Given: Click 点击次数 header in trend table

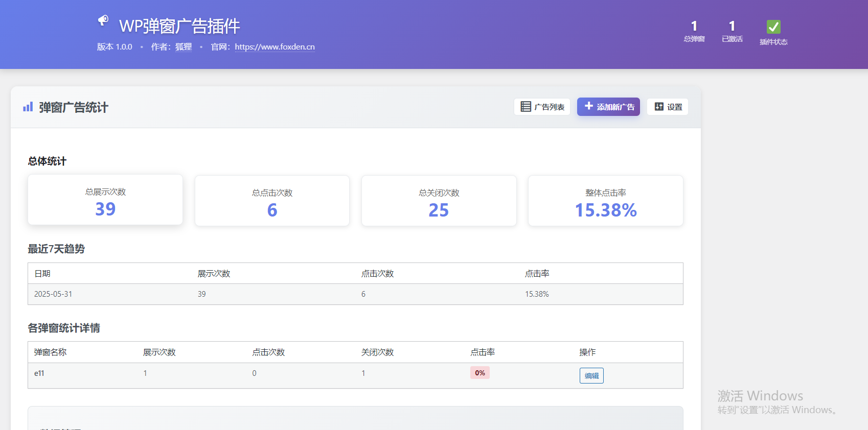Looking at the screenshot, I should tap(378, 273).
